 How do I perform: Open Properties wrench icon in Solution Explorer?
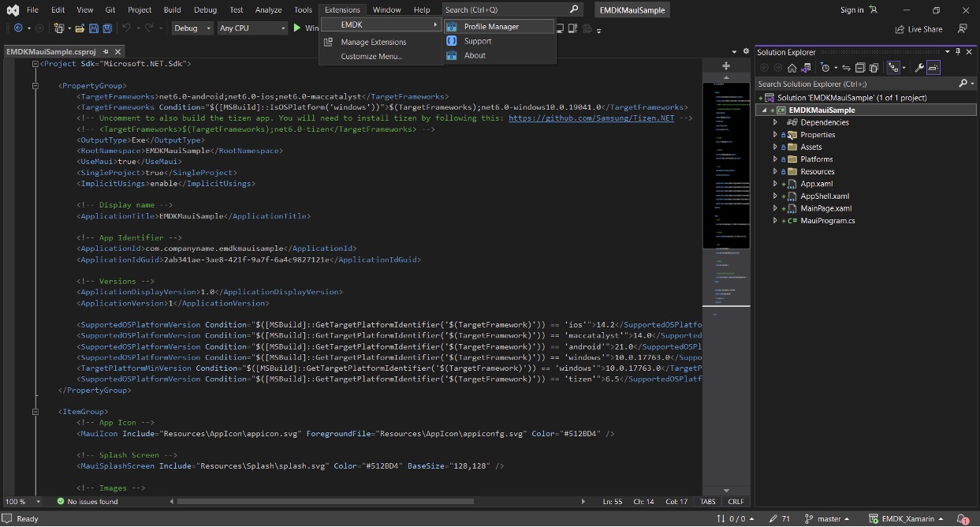(919, 68)
